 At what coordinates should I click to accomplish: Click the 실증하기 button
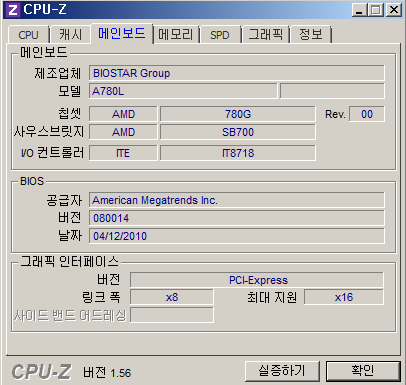pos(282,371)
